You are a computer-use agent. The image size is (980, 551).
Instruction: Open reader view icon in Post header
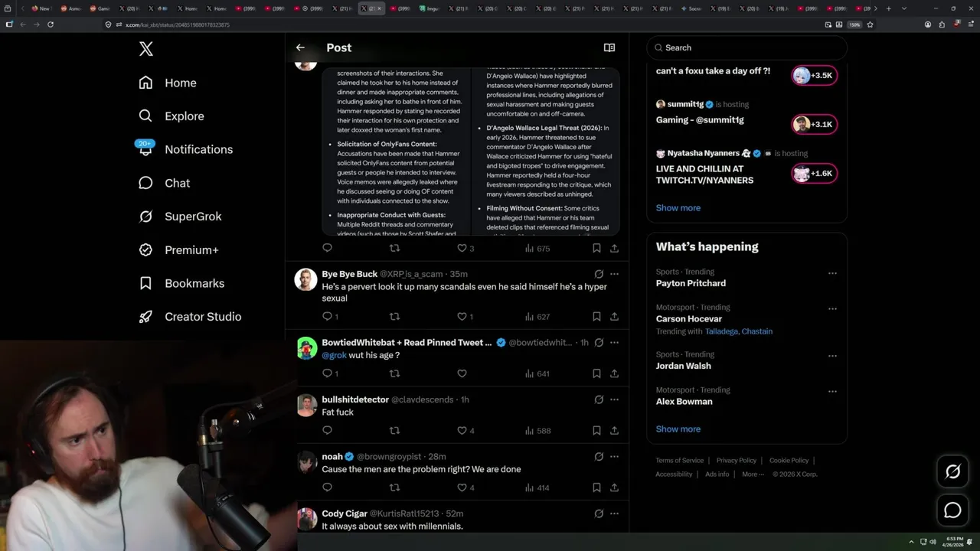[609, 47]
